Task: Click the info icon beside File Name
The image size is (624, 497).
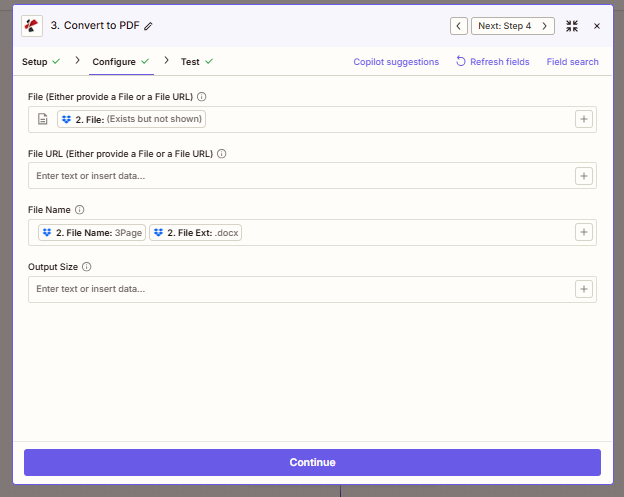Action: point(80,210)
